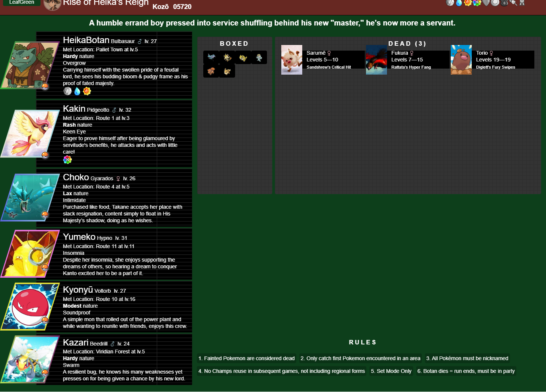The width and height of the screenshot is (546, 392).
Task: Click the trainer avatar in the header
Action: [x=52, y=4]
